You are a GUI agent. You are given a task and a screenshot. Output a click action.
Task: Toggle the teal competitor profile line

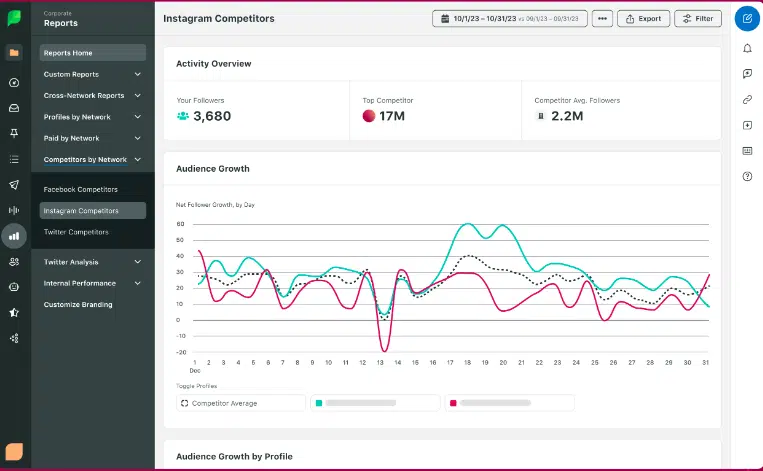point(375,403)
